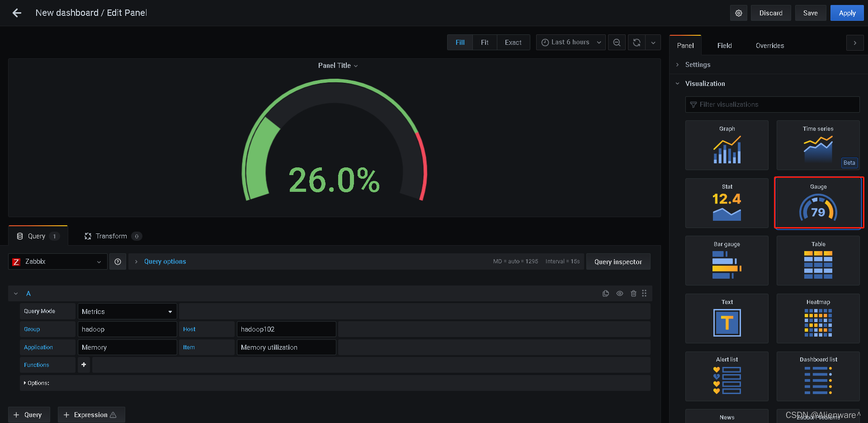Collapse Visualization section
Screen dimensions: 868x423
click(705, 84)
